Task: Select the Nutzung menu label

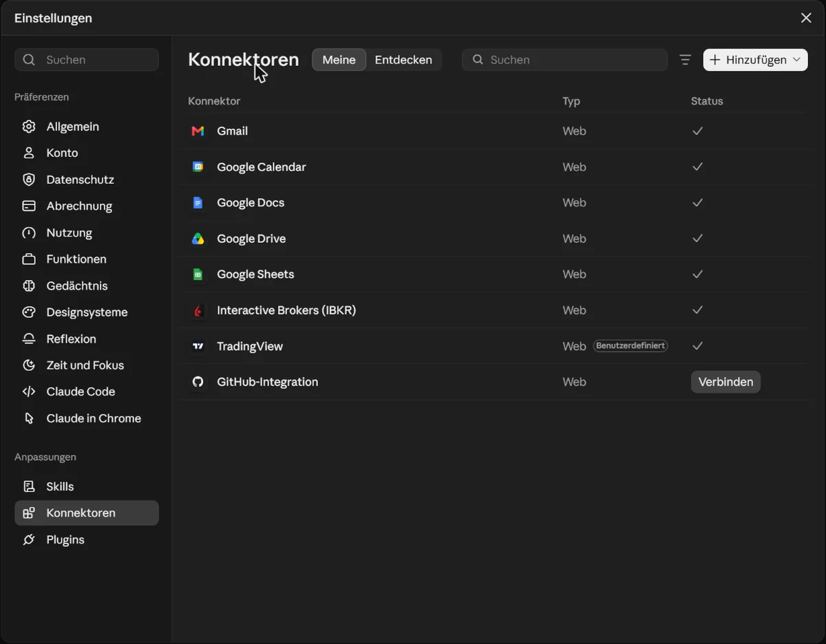Action: [70, 233]
